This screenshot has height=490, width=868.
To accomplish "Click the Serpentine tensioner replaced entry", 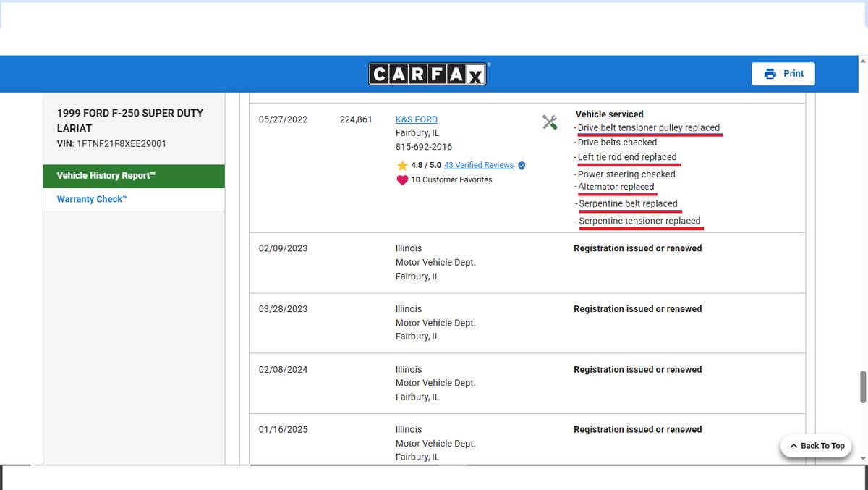I will click(639, 221).
